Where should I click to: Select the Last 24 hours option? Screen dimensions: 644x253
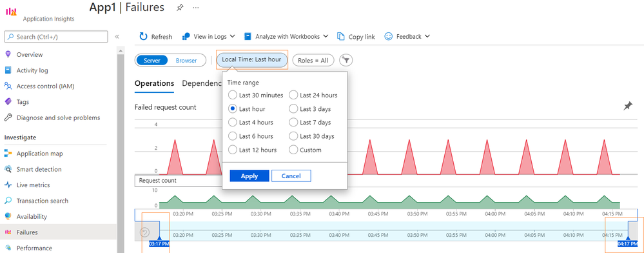[293, 95]
